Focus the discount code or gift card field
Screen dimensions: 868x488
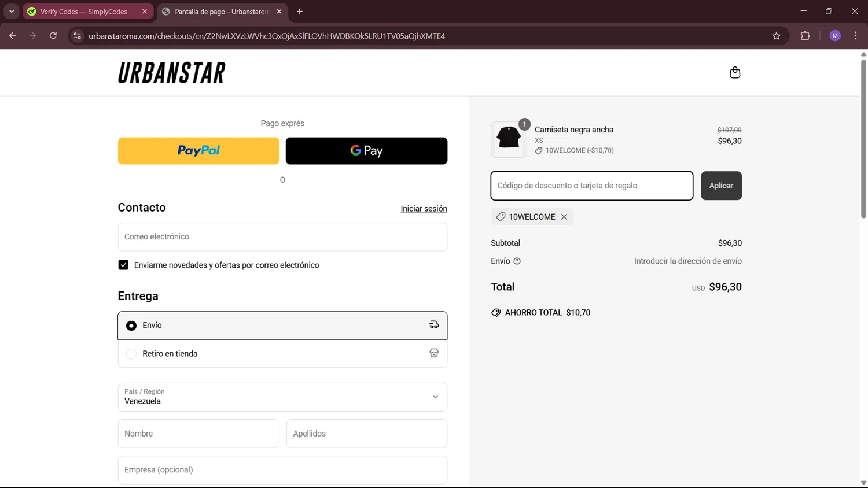click(x=592, y=186)
